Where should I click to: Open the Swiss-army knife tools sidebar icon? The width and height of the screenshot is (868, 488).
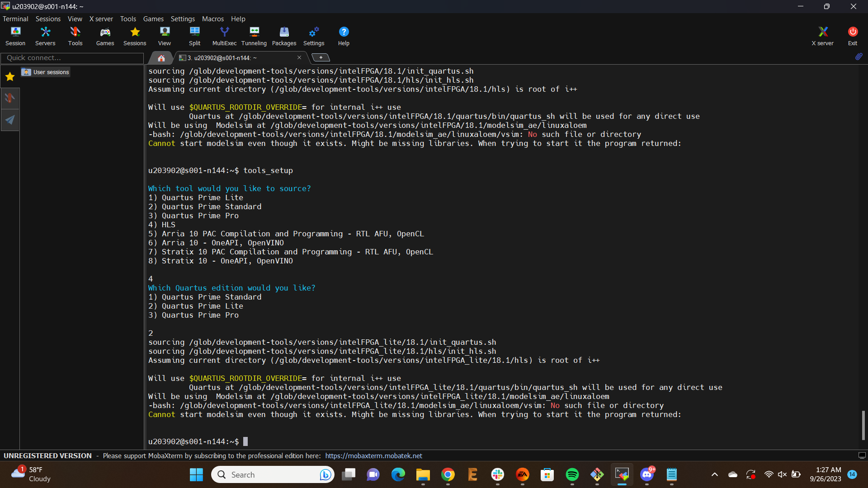[x=9, y=98]
